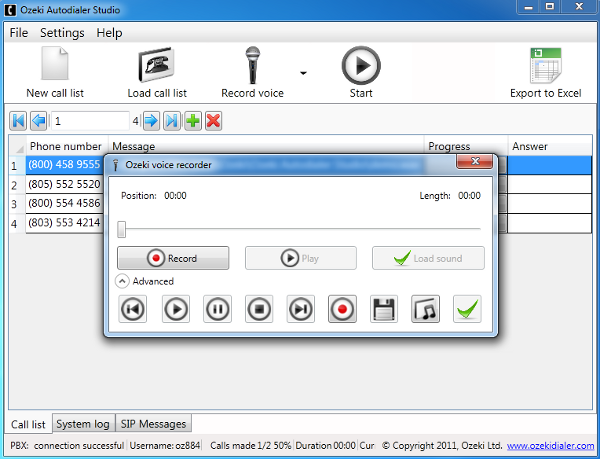This screenshot has height=459, width=600.
Task: Click the Export to Excel icon
Action: (x=545, y=66)
